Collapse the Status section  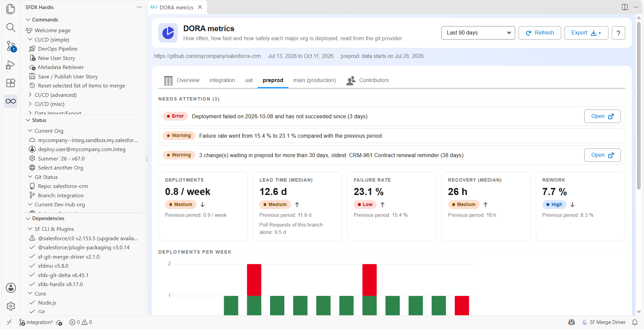click(x=28, y=120)
